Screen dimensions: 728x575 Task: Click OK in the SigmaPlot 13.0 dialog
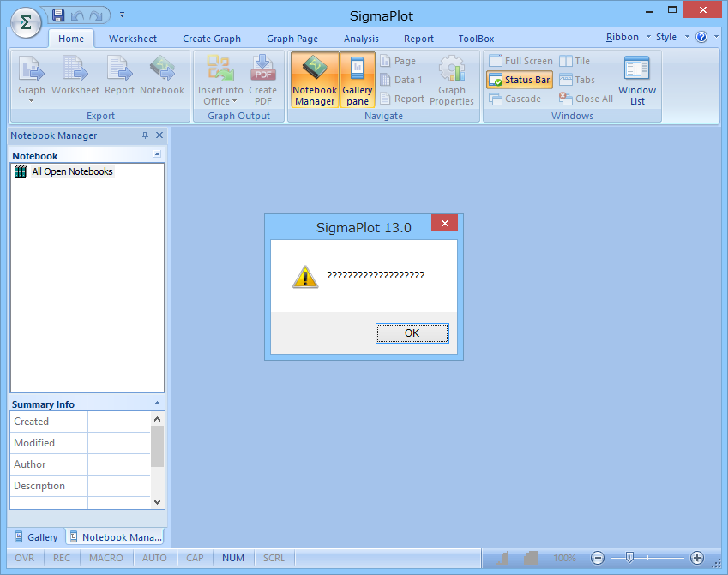(412, 333)
